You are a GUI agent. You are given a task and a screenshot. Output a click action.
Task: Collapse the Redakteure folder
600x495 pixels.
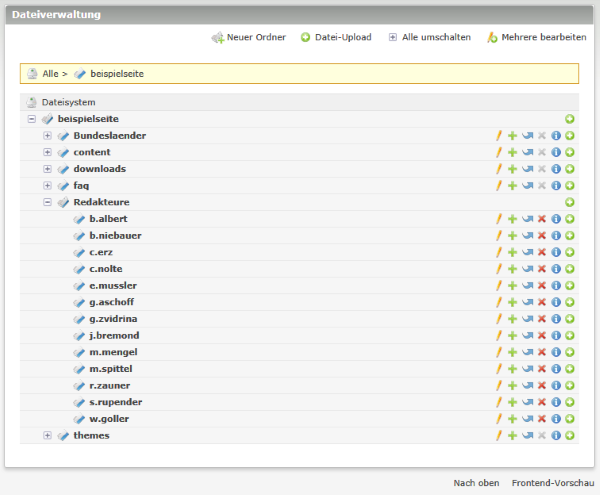(x=47, y=202)
